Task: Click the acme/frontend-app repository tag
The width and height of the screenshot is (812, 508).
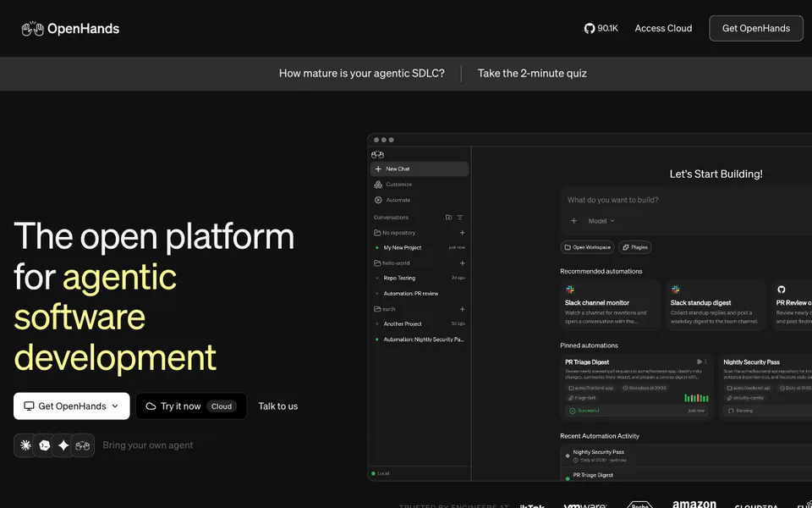Action: (591, 388)
